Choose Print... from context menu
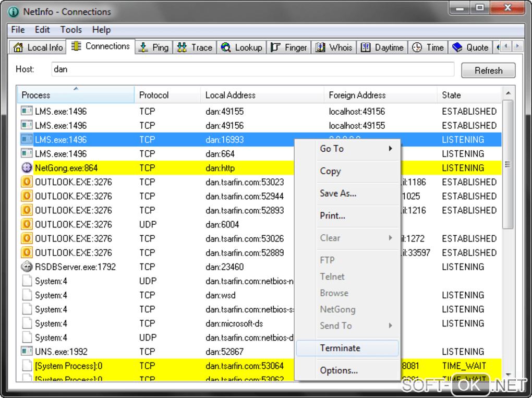Image resolution: width=532 pixels, height=398 pixels. (347, 216)
